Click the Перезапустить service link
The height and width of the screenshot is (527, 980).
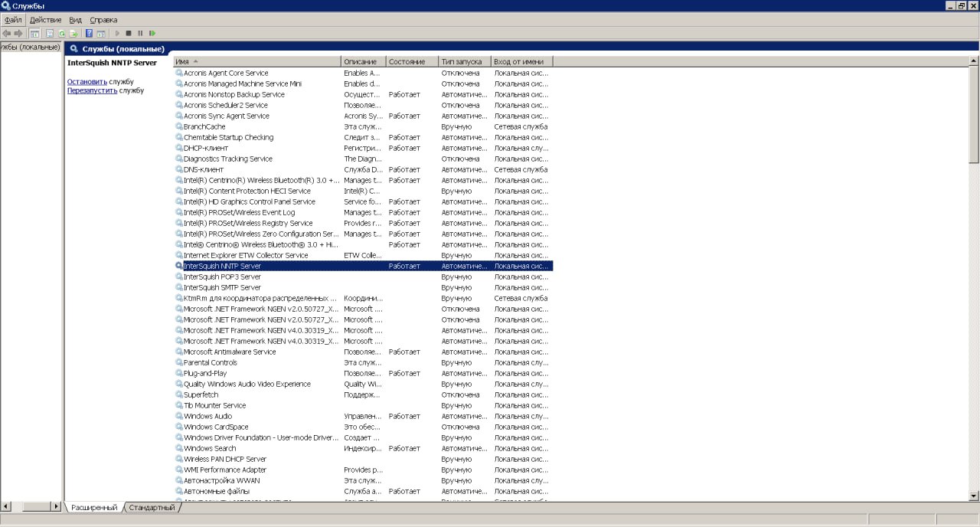click(92, 90)
